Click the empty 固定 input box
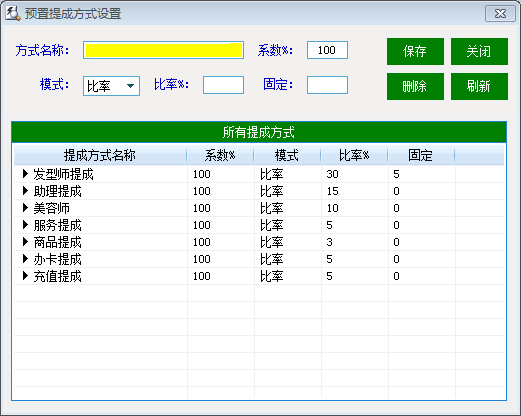 click(x=327, y=85)
